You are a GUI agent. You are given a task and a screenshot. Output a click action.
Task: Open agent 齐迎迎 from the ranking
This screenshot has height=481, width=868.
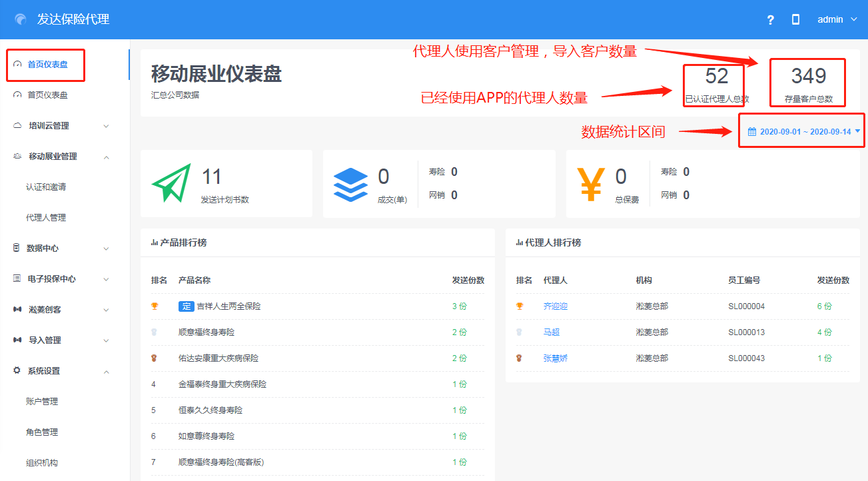(556, 306)
